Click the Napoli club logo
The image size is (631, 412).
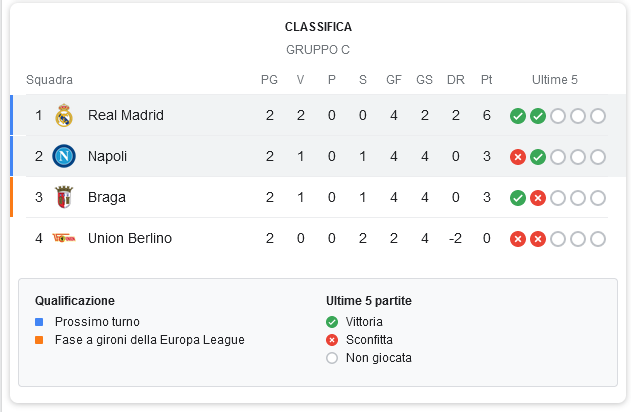click(64, 156)
